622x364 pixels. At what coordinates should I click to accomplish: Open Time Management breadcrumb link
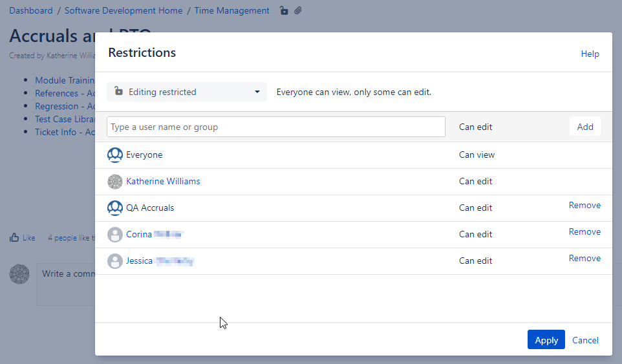pos(231,11)
